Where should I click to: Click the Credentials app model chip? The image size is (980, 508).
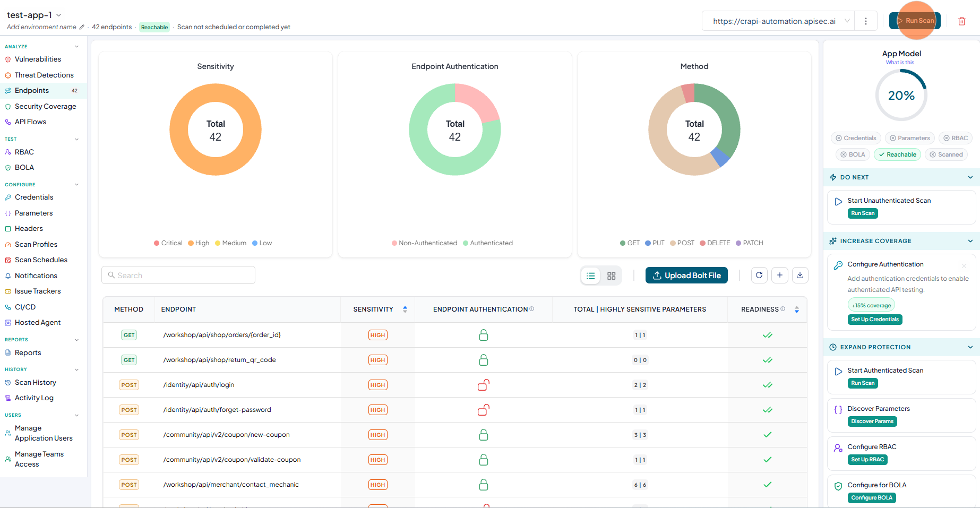(856, 138)
